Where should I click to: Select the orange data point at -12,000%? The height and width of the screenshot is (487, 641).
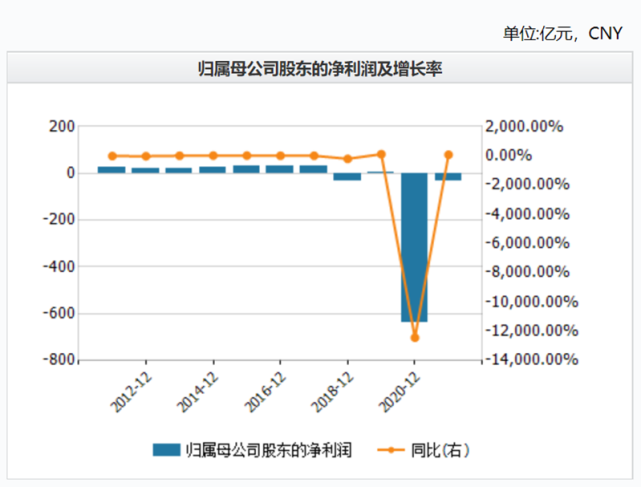point(415,338)
